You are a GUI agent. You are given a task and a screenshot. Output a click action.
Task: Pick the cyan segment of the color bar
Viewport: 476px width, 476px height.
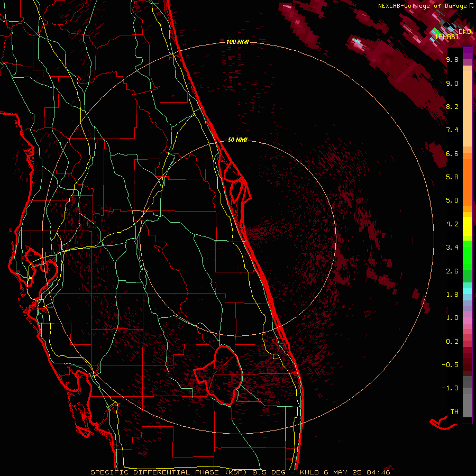click(x=467, y=291)
